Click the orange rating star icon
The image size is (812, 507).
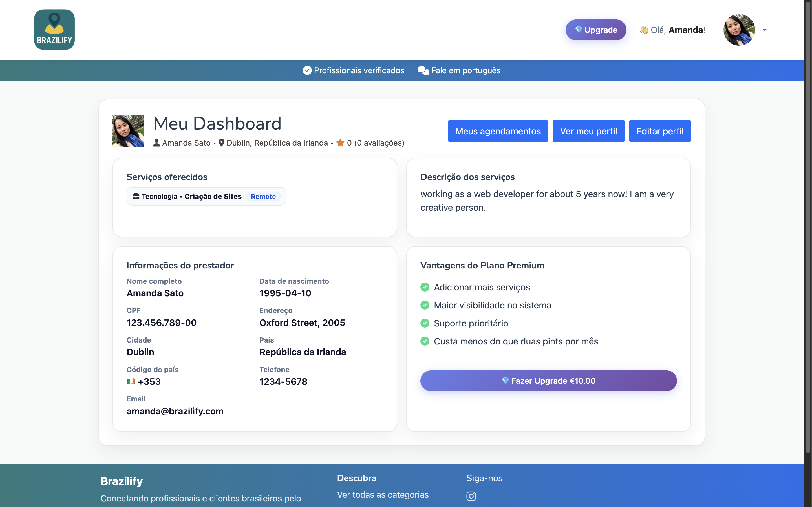pyautogui.click(x=340, y=143)
